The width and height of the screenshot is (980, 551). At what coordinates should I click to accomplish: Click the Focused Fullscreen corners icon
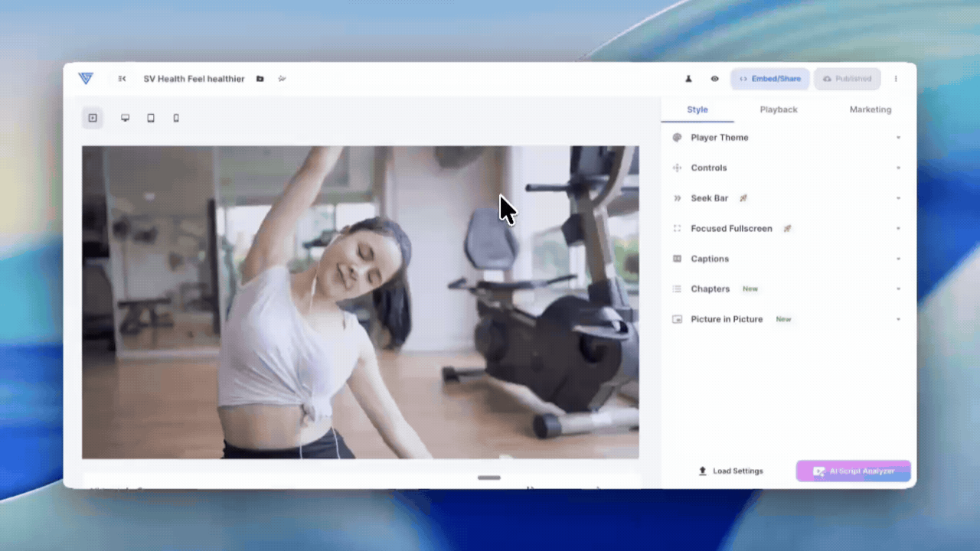pos(677,228)
